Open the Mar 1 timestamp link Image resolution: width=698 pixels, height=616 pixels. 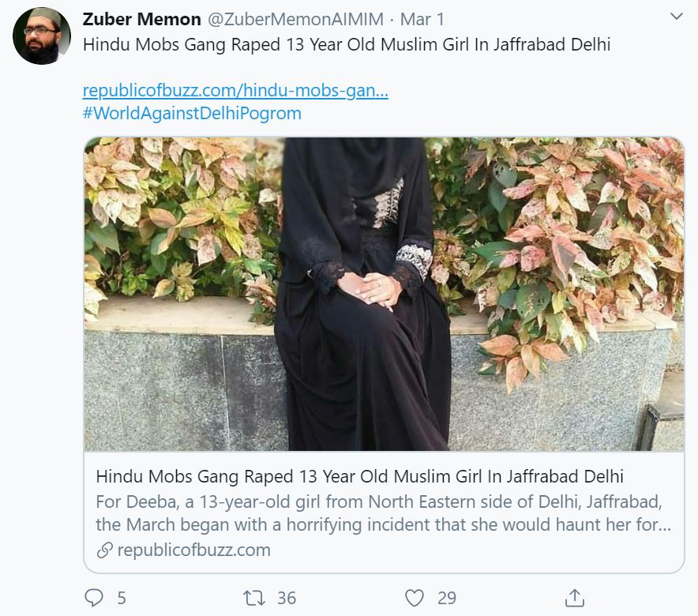(422, 18)
